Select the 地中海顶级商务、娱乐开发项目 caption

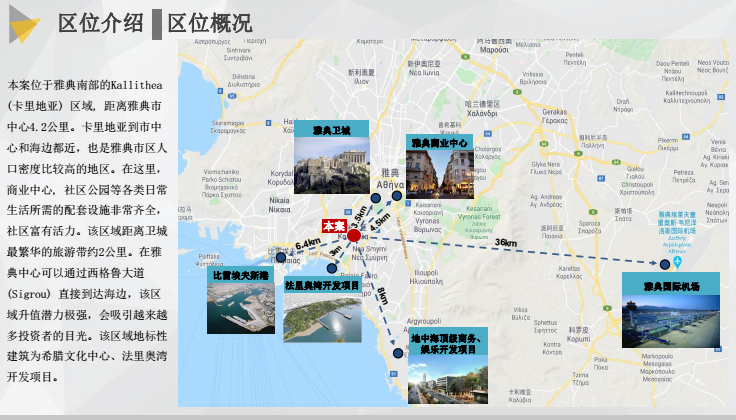pos(448,343)
